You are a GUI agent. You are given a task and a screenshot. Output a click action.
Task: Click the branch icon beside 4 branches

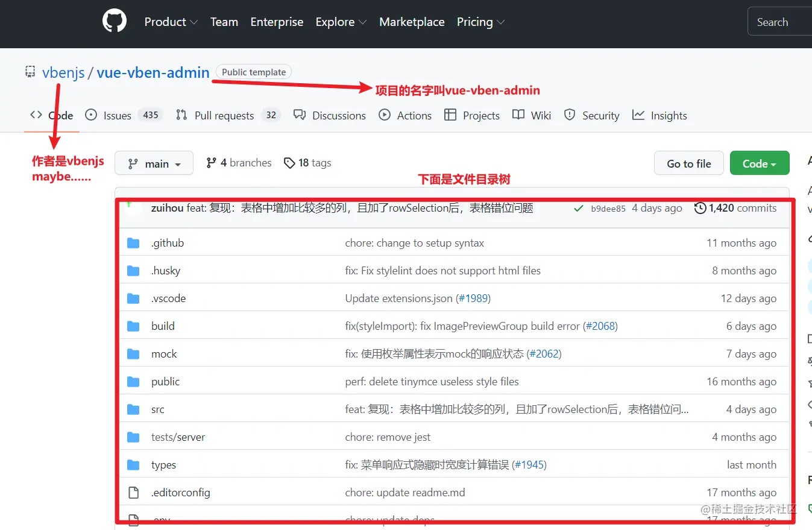pyautogui.click(x=211, y=163)
